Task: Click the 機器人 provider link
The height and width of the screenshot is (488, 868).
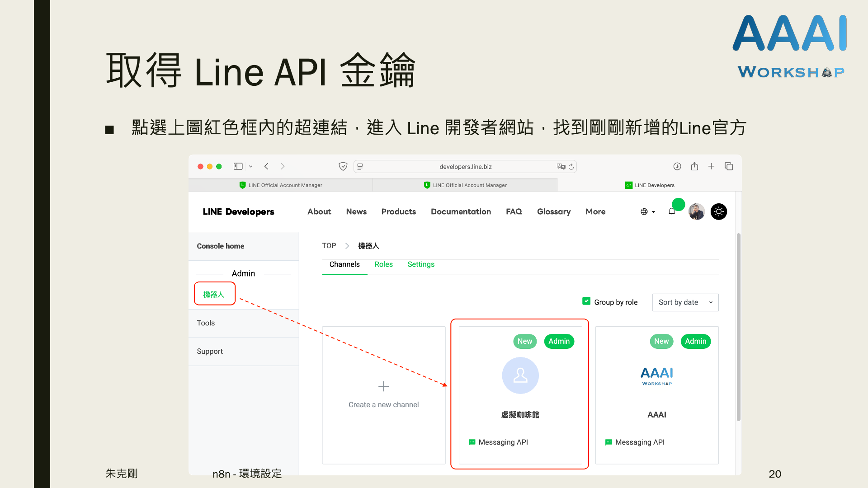Action: pos(214,294)
